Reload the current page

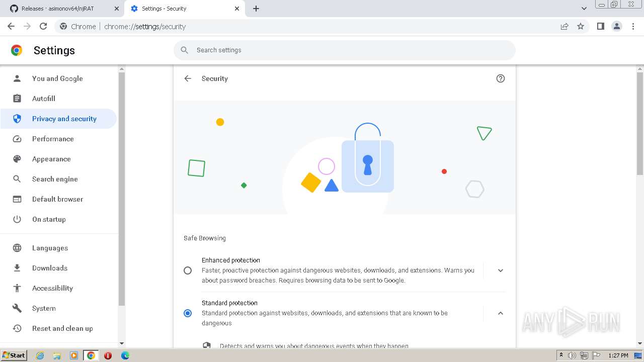click(x=43, y=26)
